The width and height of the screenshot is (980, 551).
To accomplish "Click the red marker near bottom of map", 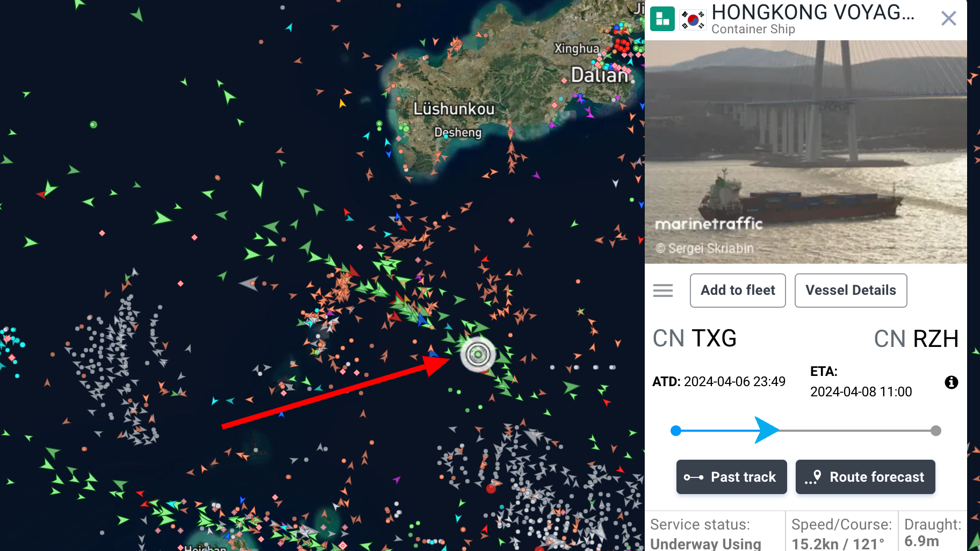I will (491, 488).
